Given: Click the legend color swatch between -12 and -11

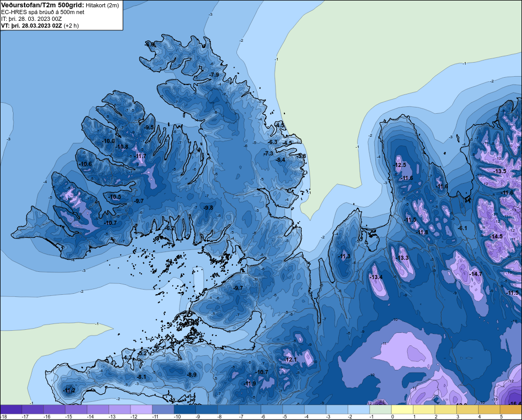Looking at the screenshot, I should [x=141, y=410].
